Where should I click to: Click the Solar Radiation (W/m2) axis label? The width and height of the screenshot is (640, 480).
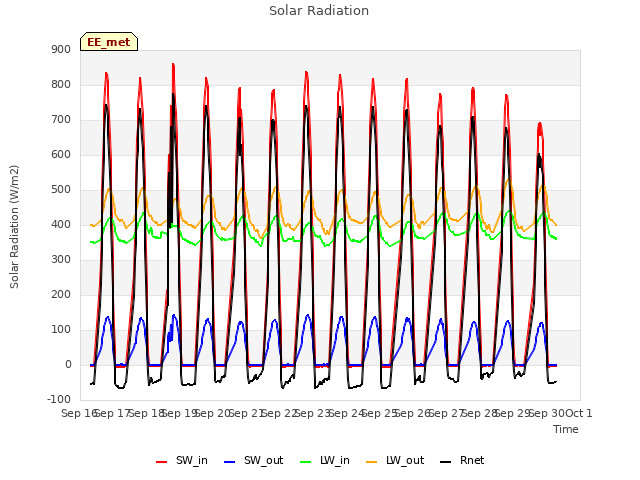coord(14,227)
